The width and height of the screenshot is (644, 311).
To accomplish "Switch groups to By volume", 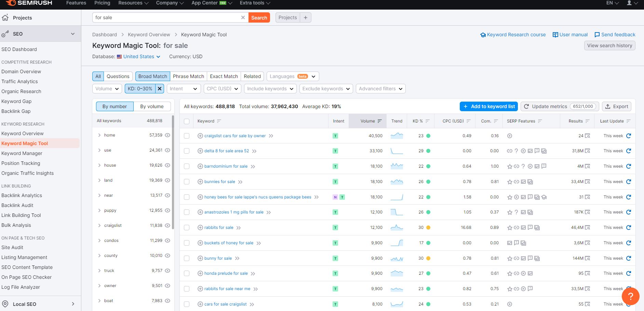I will tap(152, 106).
